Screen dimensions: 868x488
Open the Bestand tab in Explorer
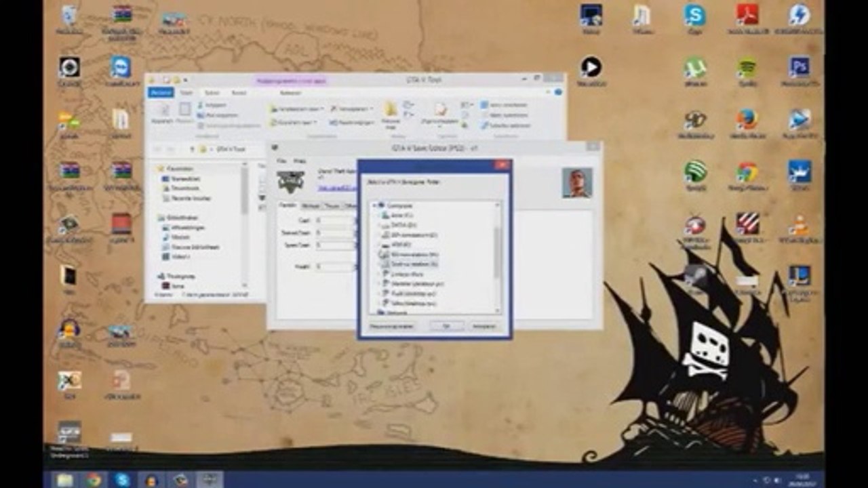pyautogui.click(x=161, y=93)
